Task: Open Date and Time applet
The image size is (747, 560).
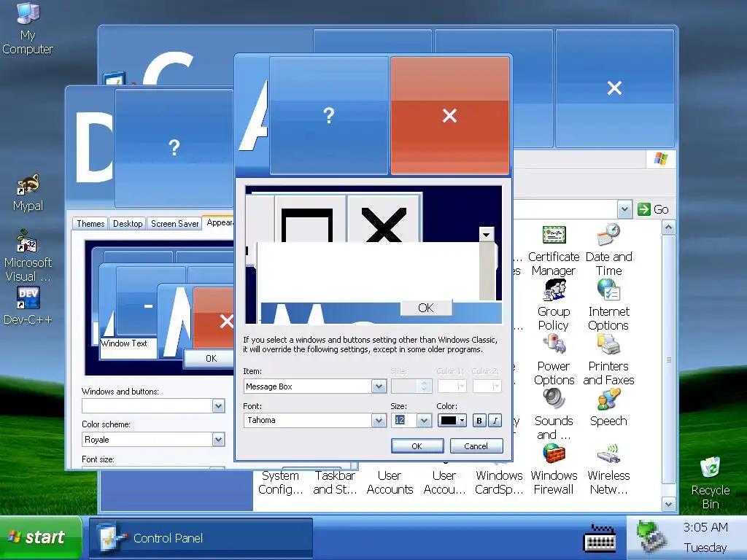Action: pos(608,251)
